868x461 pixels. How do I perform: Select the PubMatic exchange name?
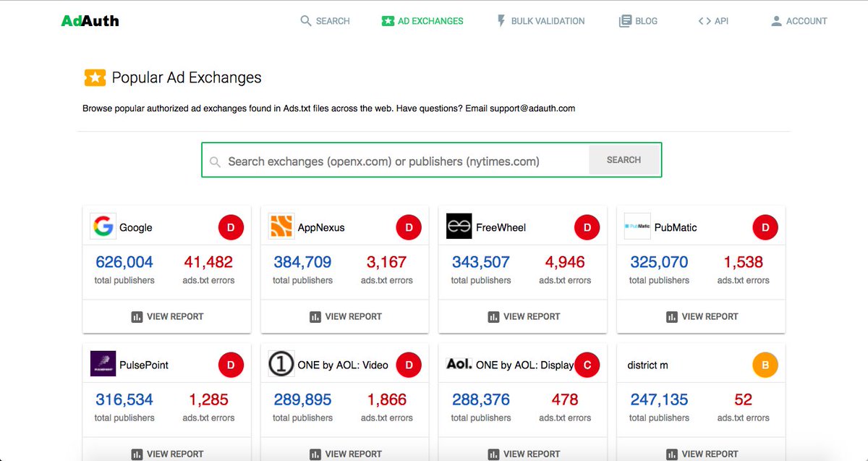[x=676, y=227]
